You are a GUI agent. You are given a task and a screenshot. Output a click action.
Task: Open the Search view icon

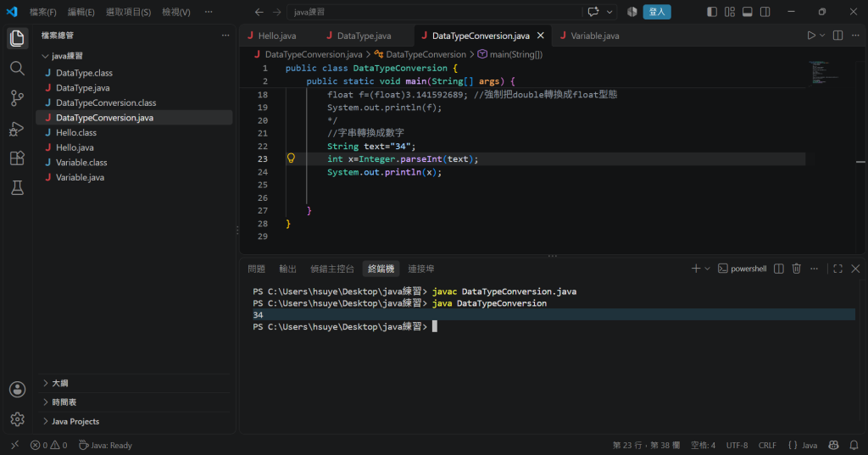tap(17, 68)
